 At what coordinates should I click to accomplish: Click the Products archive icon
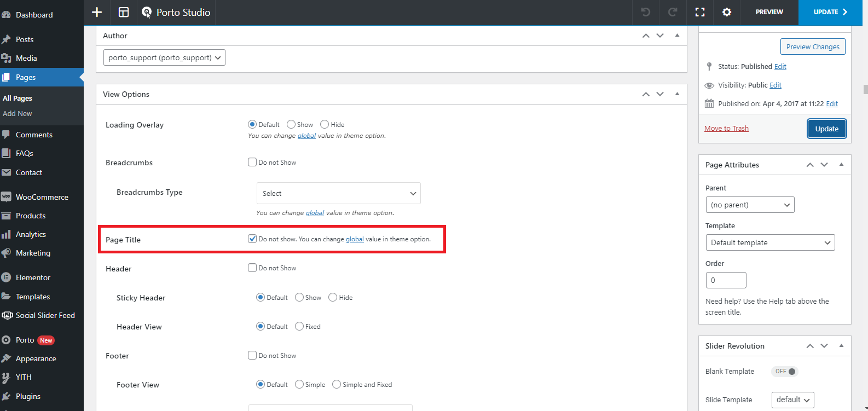pyautogui.click(x=6, y=216)
